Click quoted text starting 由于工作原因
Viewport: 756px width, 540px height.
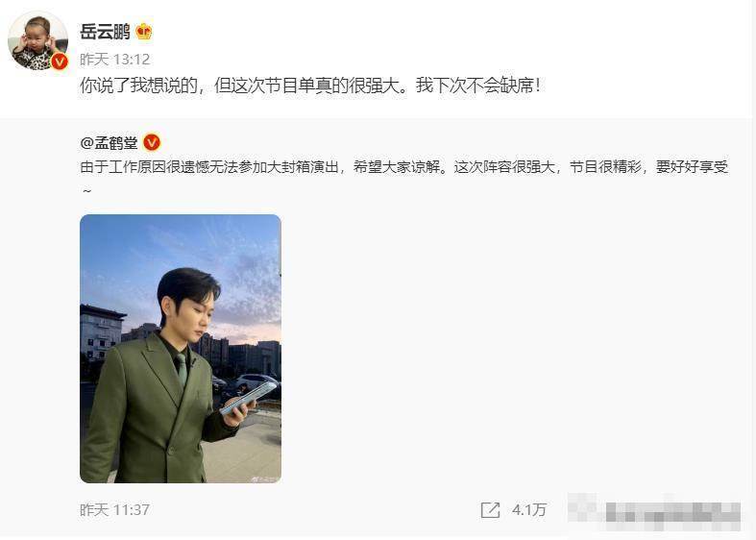pyautogui.click(x=404, y=167)
